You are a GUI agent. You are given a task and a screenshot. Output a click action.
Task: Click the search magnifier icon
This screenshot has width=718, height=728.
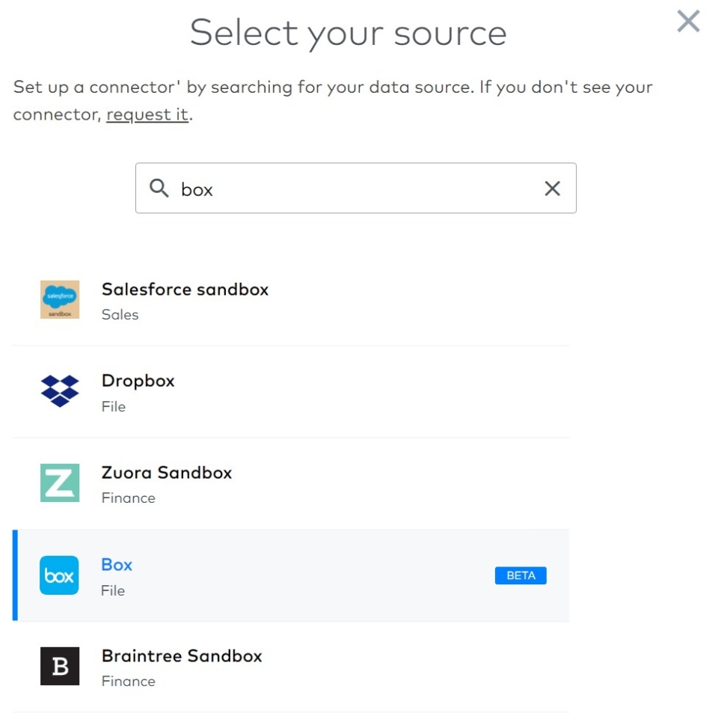click(x=159, y=189)
